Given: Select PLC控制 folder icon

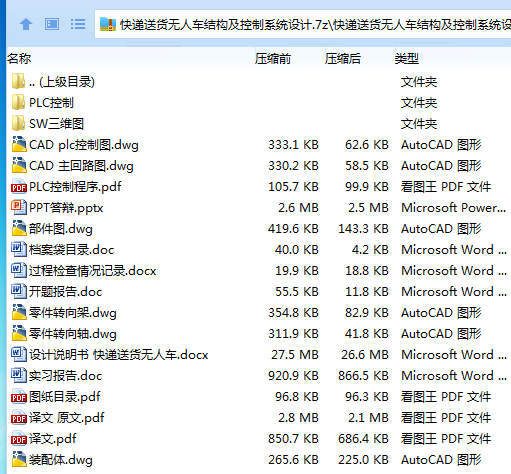Looking at the screenshot, I should click(18, 102).
